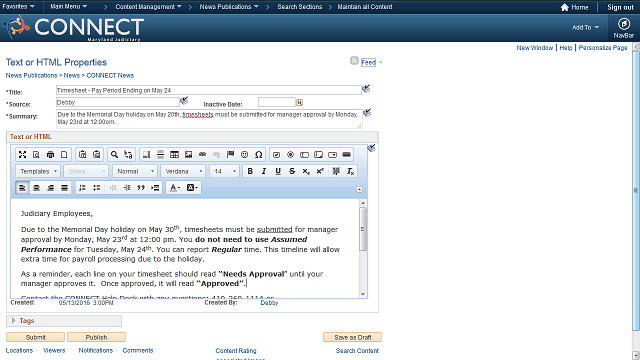This screenshot has height=360, width=640.
Task: Insert a text field form element
Action: [304, 155]
